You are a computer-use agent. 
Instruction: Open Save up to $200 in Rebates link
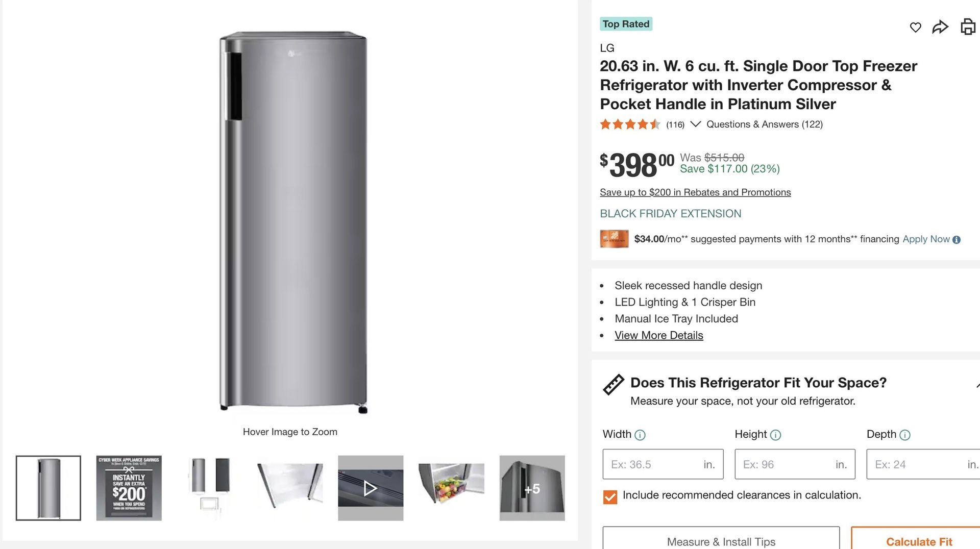pyautogui.click(x=695, y=192)
